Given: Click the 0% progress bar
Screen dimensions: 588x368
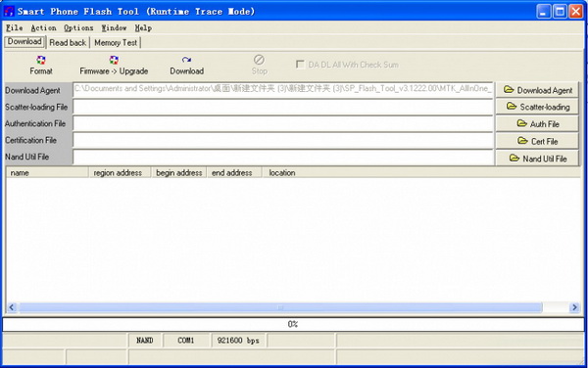Looking at the screenshot, I should [293, 324].
